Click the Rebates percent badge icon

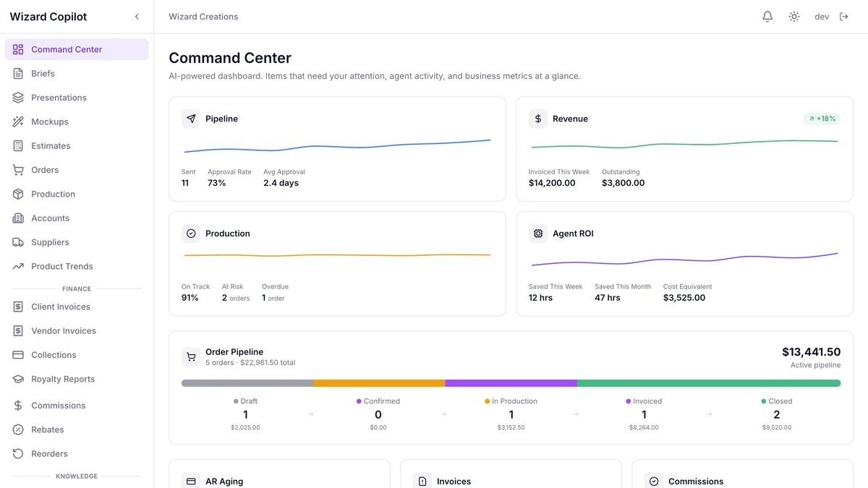click(x=18, y=429)
